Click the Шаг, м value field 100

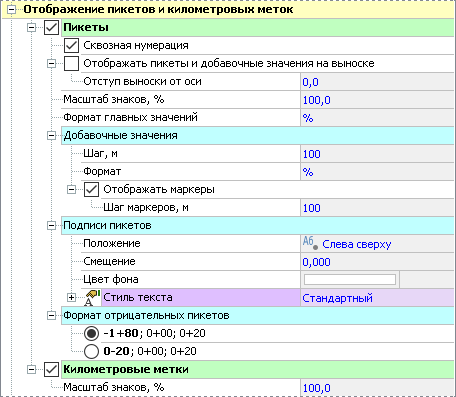(x=377, y=154)
